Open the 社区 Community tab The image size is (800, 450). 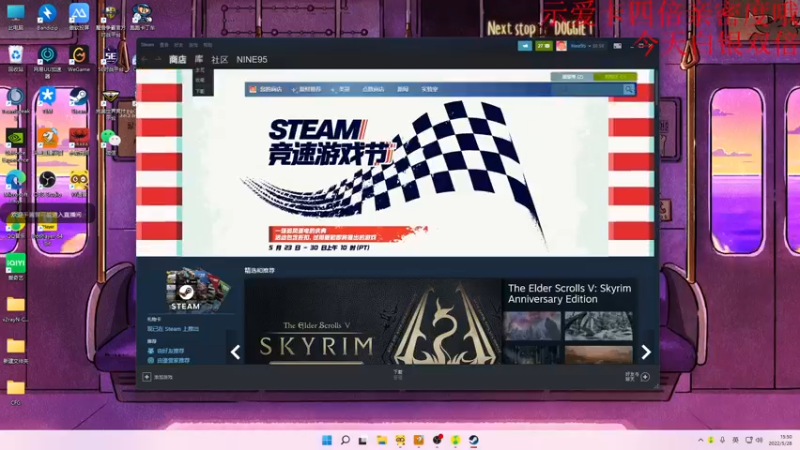219,60
